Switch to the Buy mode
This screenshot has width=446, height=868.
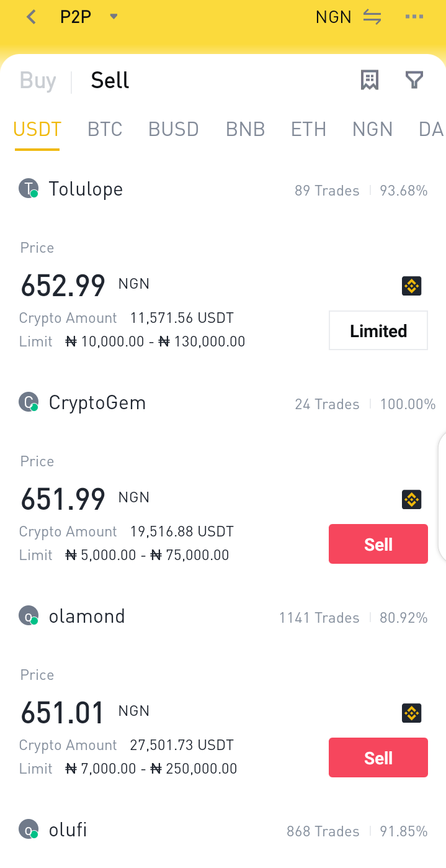coord(38,81)
